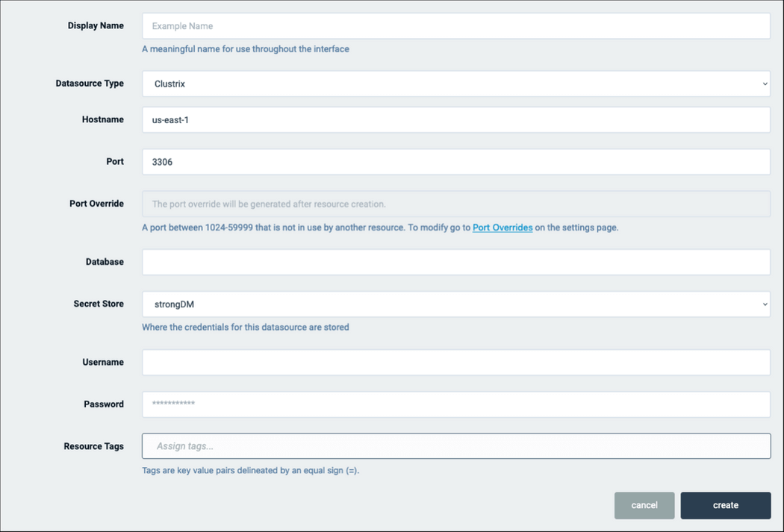Screen dimensions: 784x532
Task: Click the Resource Tags label
Action: pyautogui.click(x=93, y=445)
